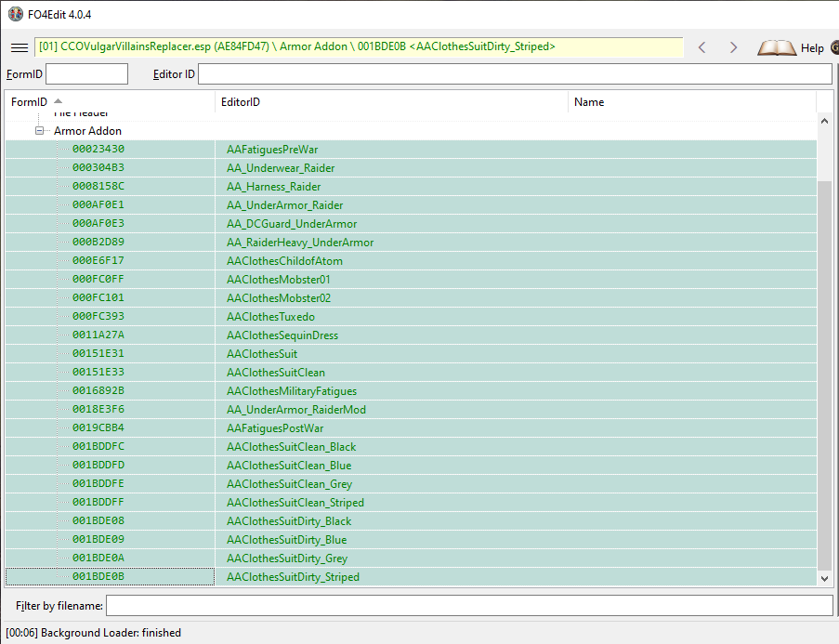This screenshot has width=839, height=644.
Task: Focus the FormID search field
Action: click(x=86, y=73)
